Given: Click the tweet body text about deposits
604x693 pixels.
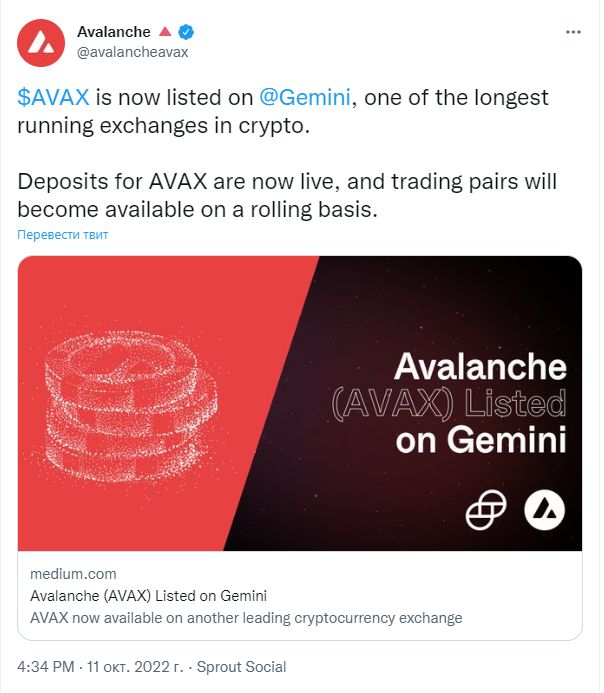Looking at the screenshot, I should pyautogui.click(x=287, y=195).
